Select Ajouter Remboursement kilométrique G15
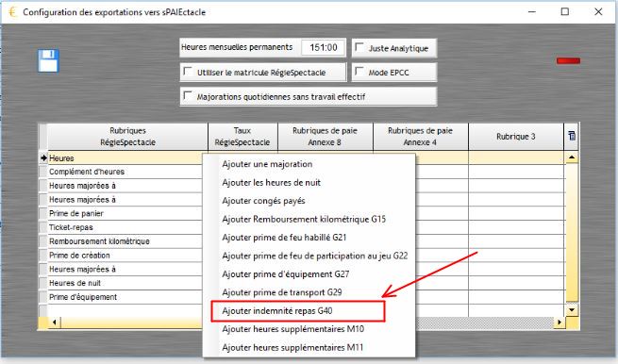 [x=309, y=219]
